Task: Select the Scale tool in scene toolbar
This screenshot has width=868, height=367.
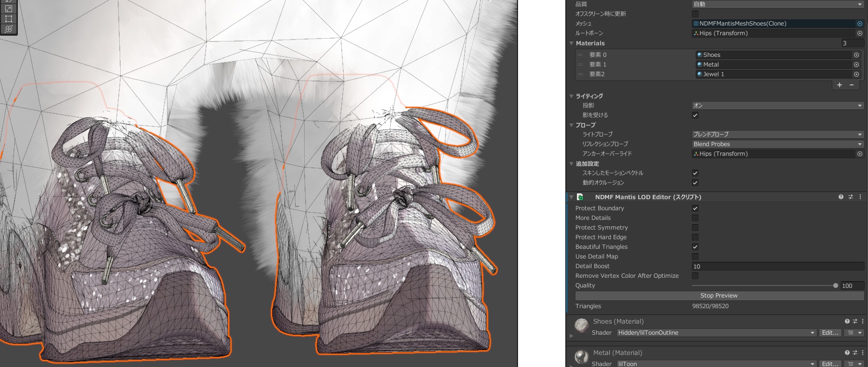Action: (8, 9)
